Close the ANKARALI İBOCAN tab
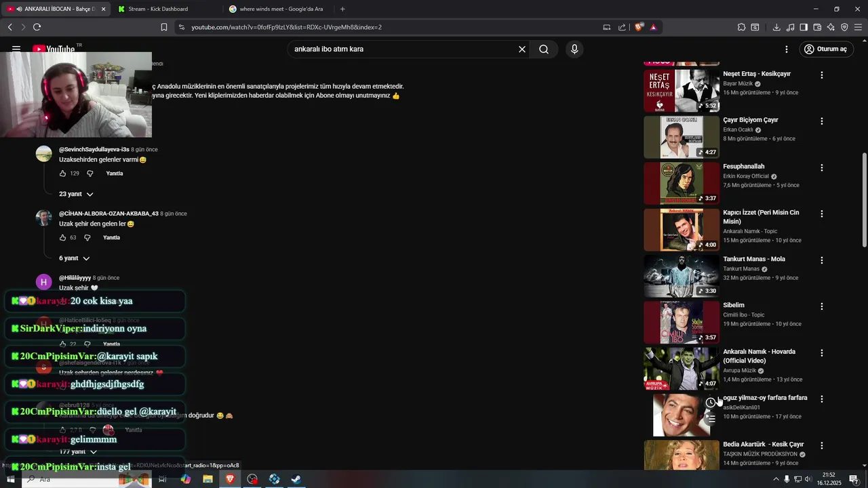Image resolution: width=868 pixels, height=488 pixels. coord(103,9)
